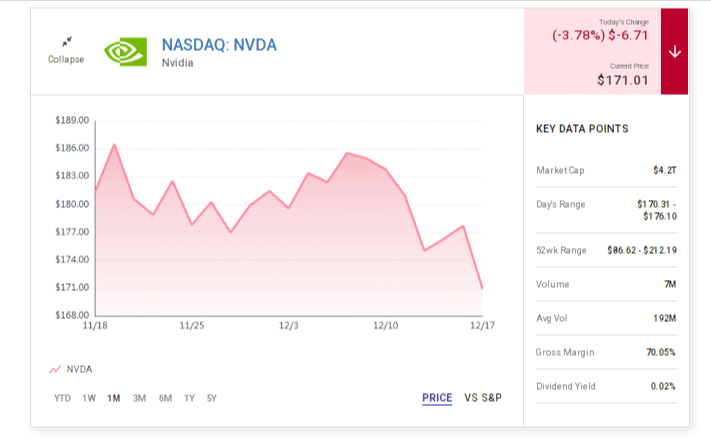This screenshot has height=439, width=711.
Task: Click today's change (-3.78%) $-6.71
Action: coord(600,35)
